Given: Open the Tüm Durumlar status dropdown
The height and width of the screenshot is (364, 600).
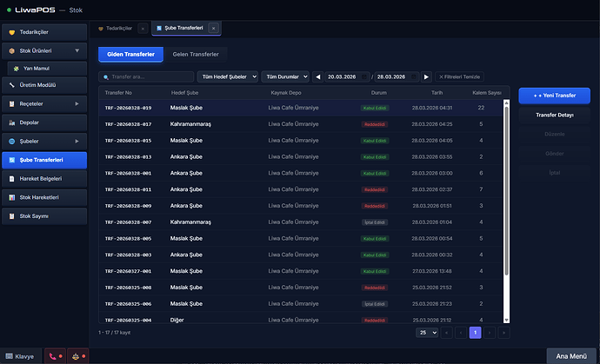Looking at the screenshot, I should pos(285,76).
